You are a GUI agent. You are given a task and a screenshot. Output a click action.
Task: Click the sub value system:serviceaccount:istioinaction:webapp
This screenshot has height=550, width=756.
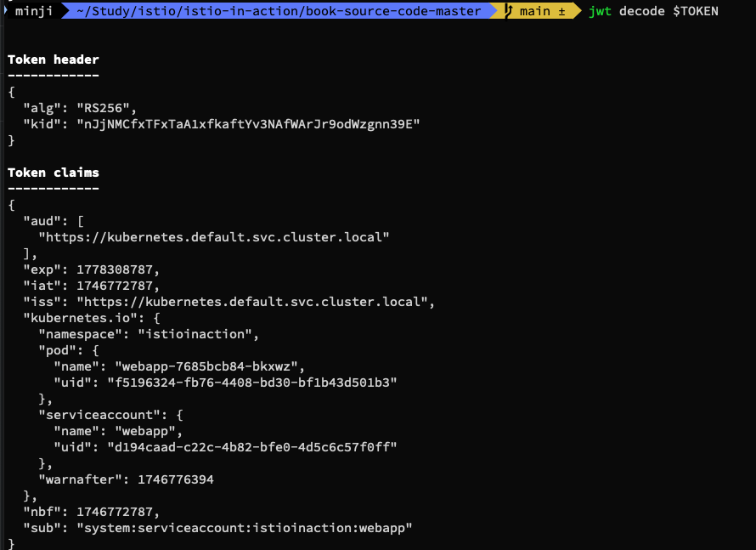pyautogui.click(x=245, y=528)
